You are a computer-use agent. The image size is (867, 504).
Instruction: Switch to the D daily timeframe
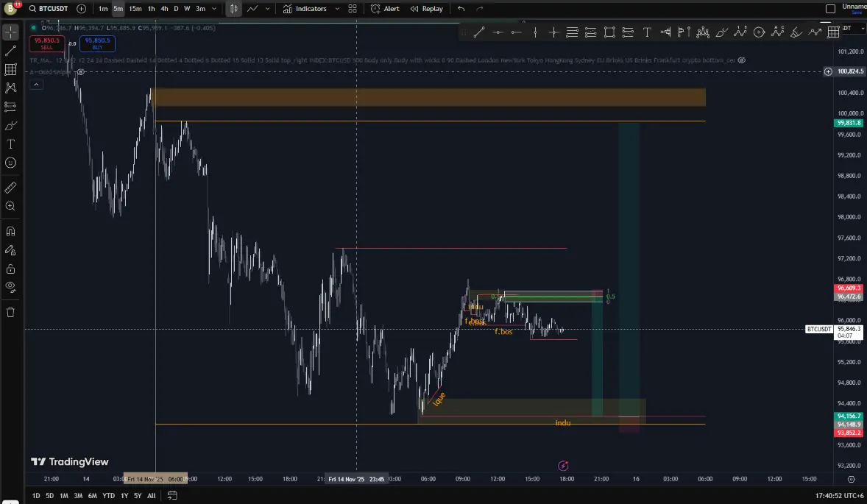click(x=176, y=8)
